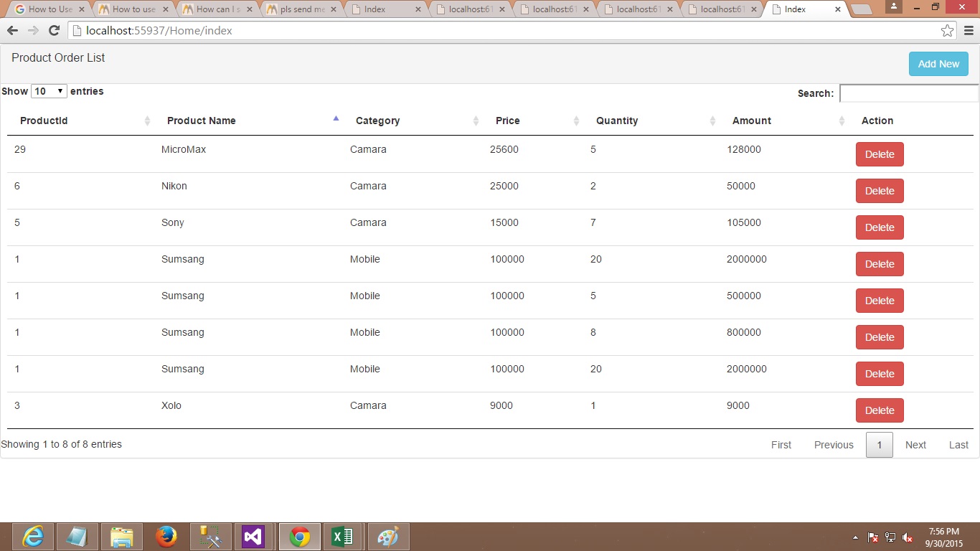
Task: Open the Chrome menu hamburger icon
Action: coord(969,31)
